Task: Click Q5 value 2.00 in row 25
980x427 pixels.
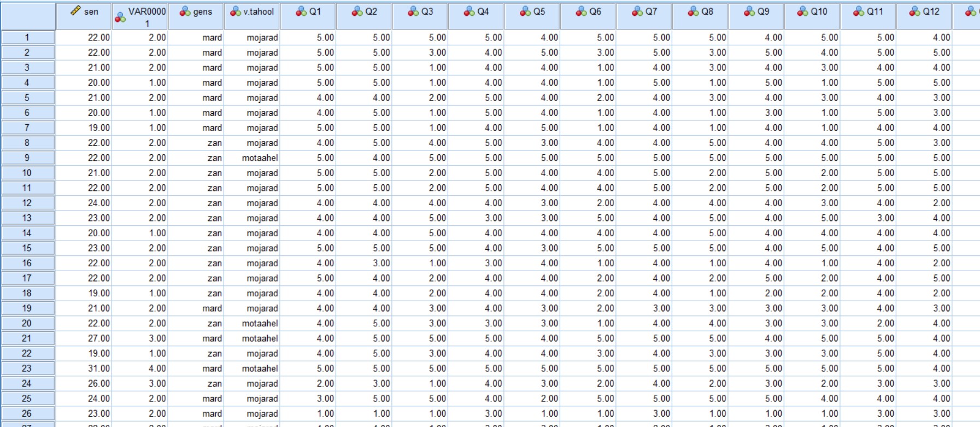Action: pos(549,399)
